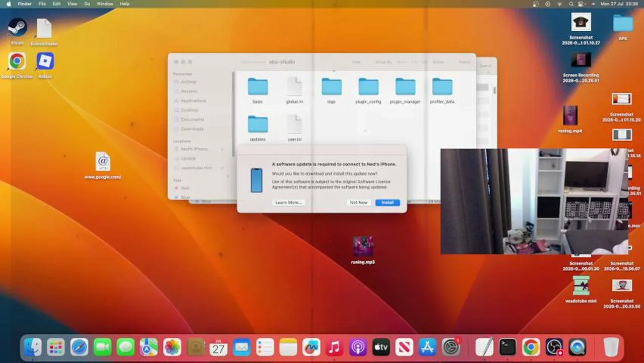Open Photos in the Dock
This screenshot has height=363, width=644.
pos(172,347)
